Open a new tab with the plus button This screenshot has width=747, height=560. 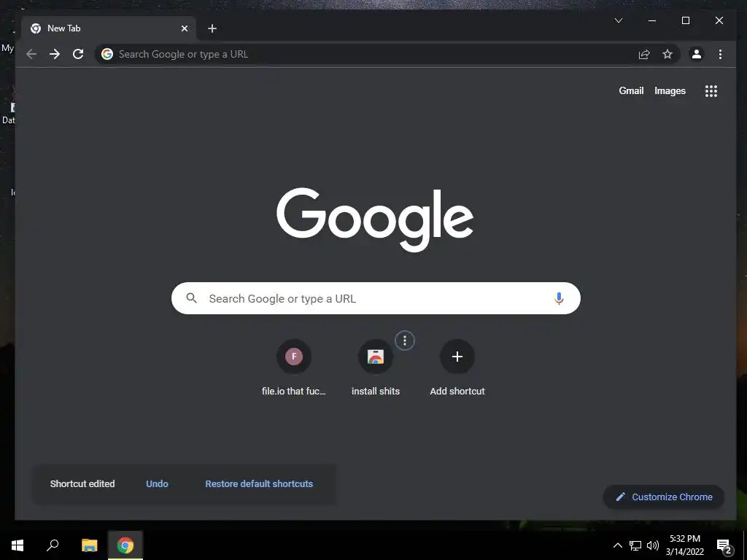pos(212,28)
